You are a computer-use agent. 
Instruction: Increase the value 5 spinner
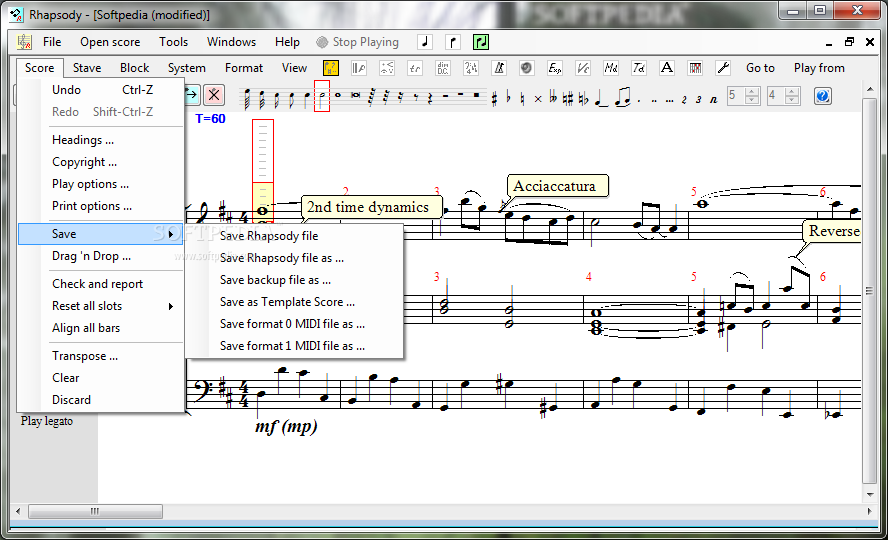click(x=752, y=91)
